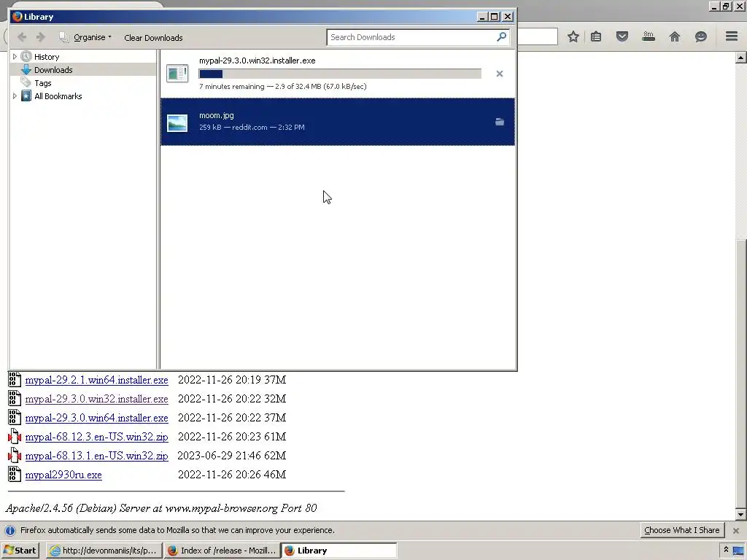
Task: Click the Library back arrow button
Action: click(22, 37)
